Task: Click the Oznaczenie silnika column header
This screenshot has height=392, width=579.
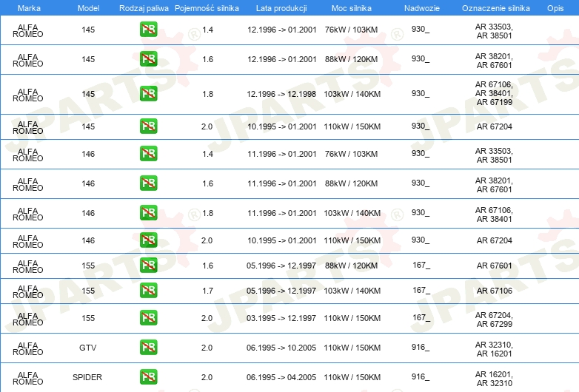Action: (496, 8)
